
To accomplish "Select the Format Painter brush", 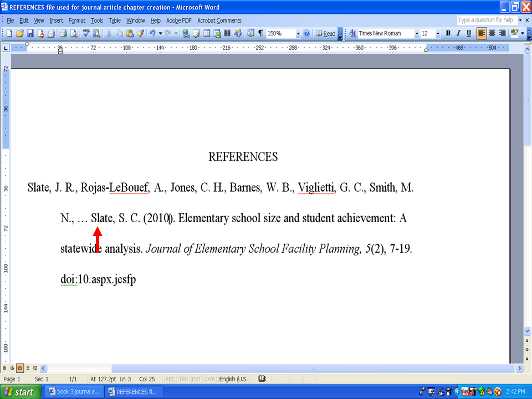I will click(140, 33).
